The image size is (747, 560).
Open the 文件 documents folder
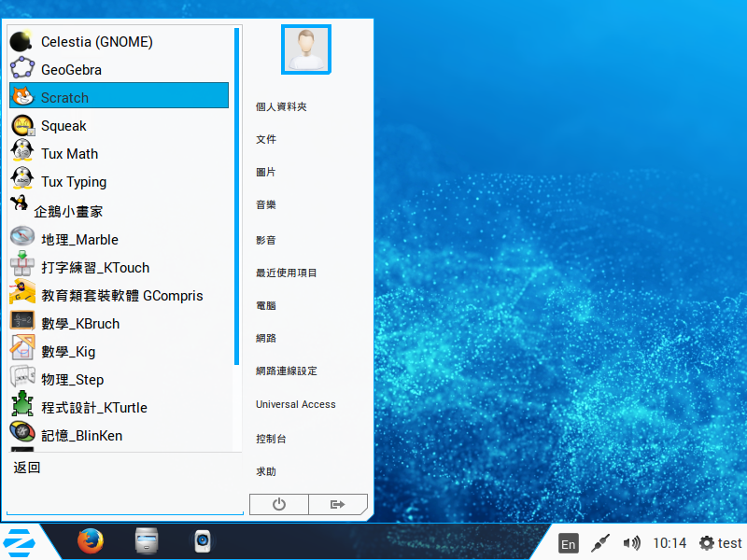(266, 139)
